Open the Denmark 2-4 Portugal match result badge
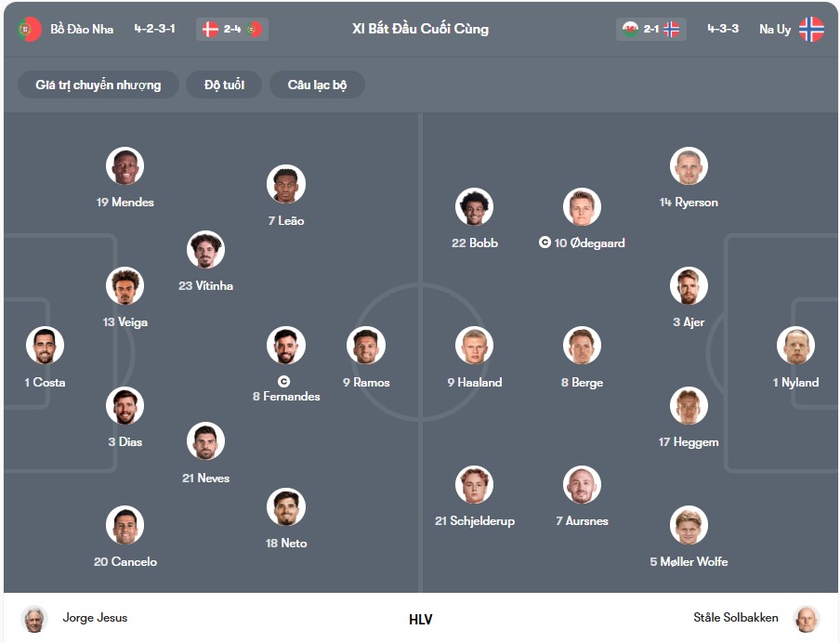This screenshot has height=643, width=840. tap(232, 29)
